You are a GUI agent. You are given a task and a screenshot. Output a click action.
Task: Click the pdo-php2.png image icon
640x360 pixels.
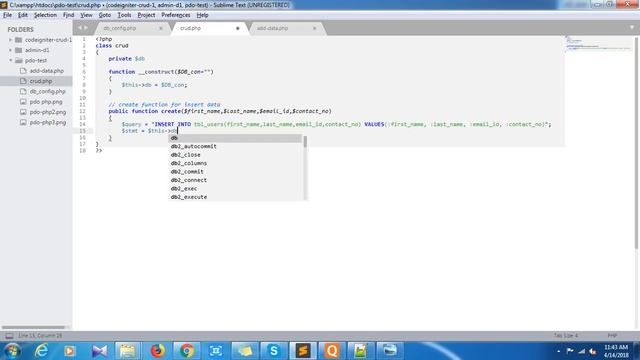pyautogui.click(x=23, y=112)
